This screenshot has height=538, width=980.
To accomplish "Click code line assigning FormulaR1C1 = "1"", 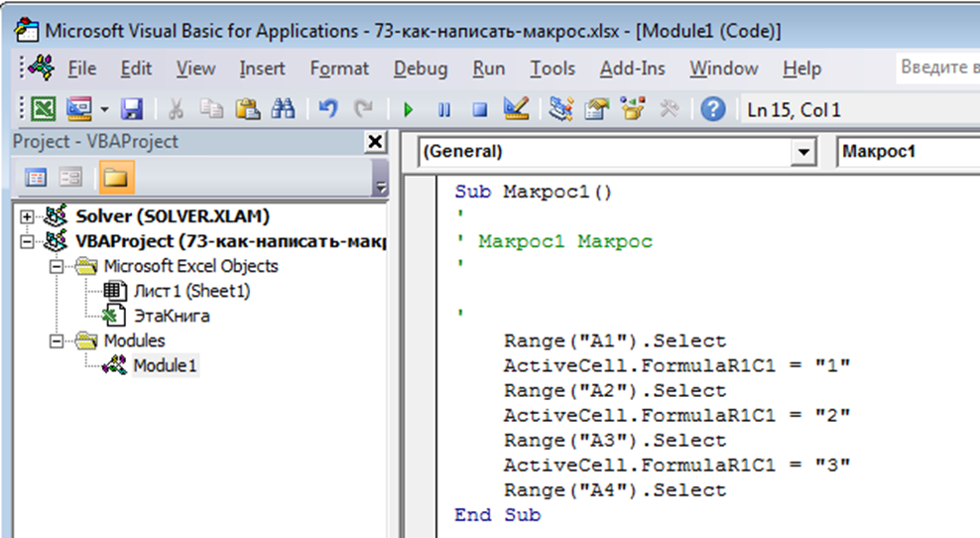I will [x=676, y=365].
